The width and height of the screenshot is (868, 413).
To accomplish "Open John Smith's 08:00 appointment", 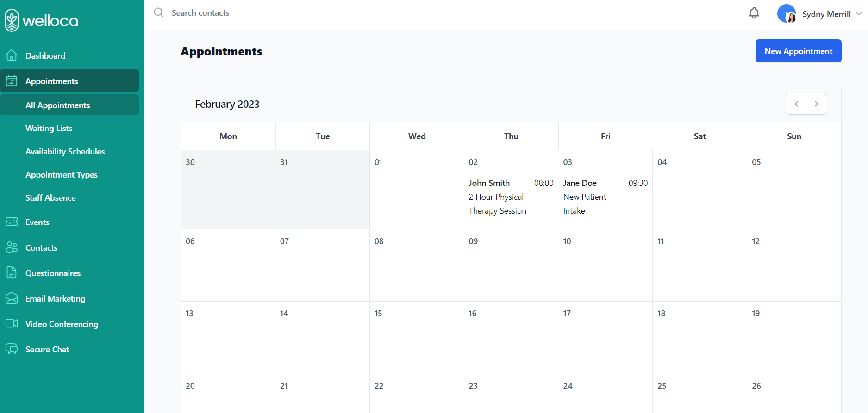I will click(511, 197).
